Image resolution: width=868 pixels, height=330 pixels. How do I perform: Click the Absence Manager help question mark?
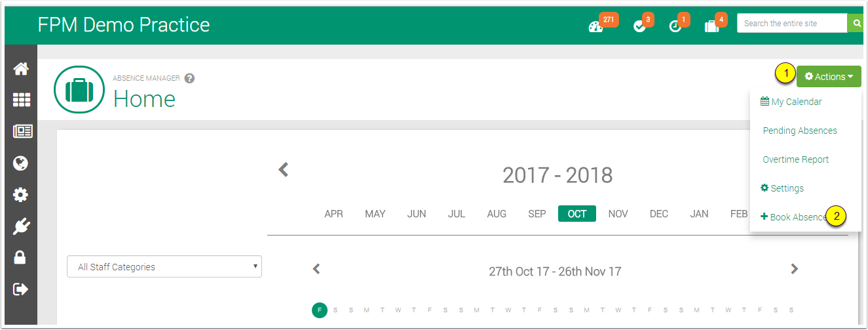pos(190,78)
